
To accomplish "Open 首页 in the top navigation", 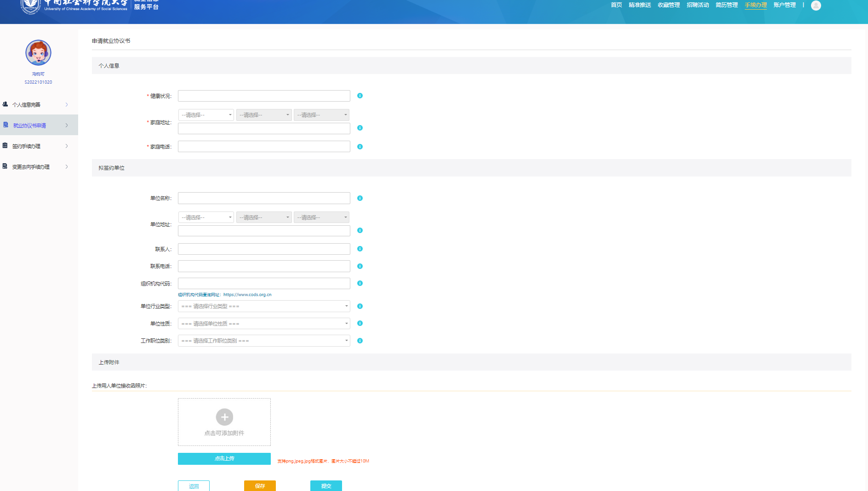I will 616,5.
